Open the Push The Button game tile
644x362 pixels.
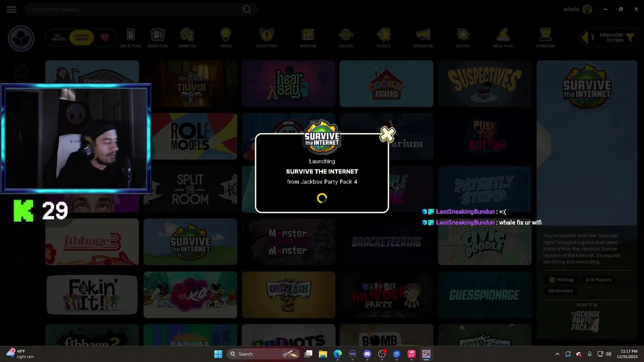485,136
